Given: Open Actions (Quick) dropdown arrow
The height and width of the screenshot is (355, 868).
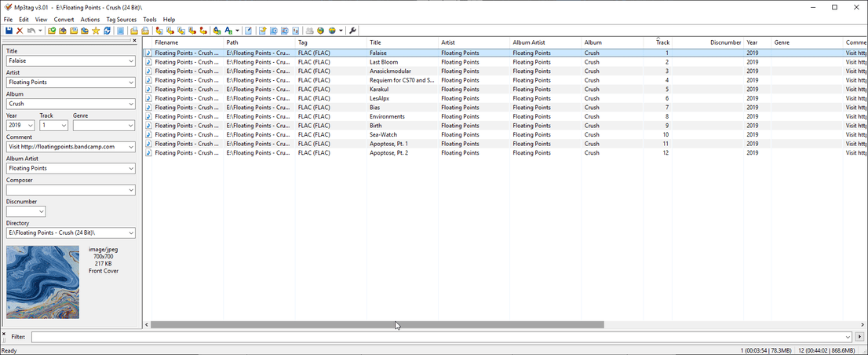Looking at the screenshot, I should 237,31.
